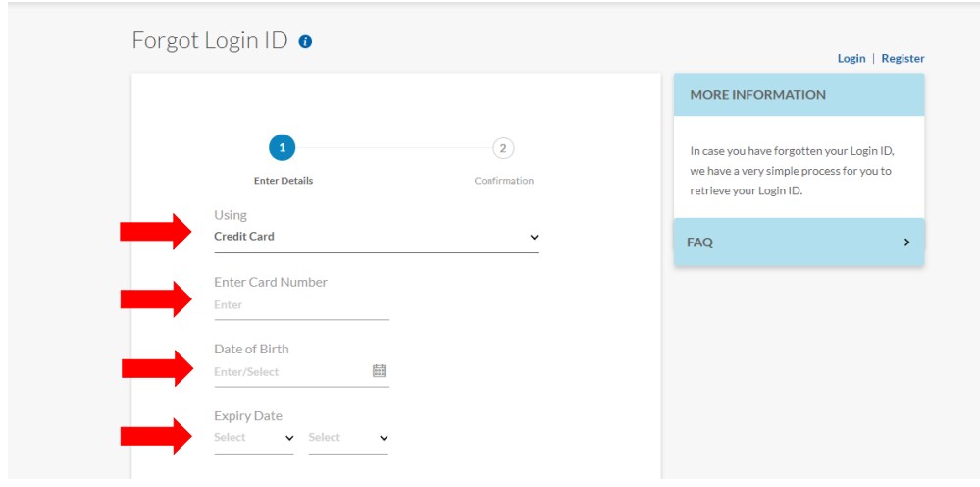The height and width of the screenshot is (487, 980).
Task: Select step 2 circle Confirmation
Action: (x=503, y=149)
